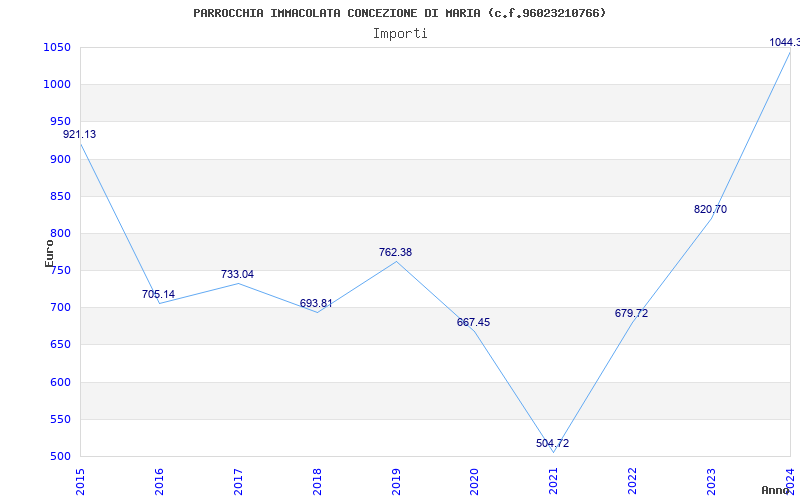Click the 504.72 data label

(x=553, y=444)
